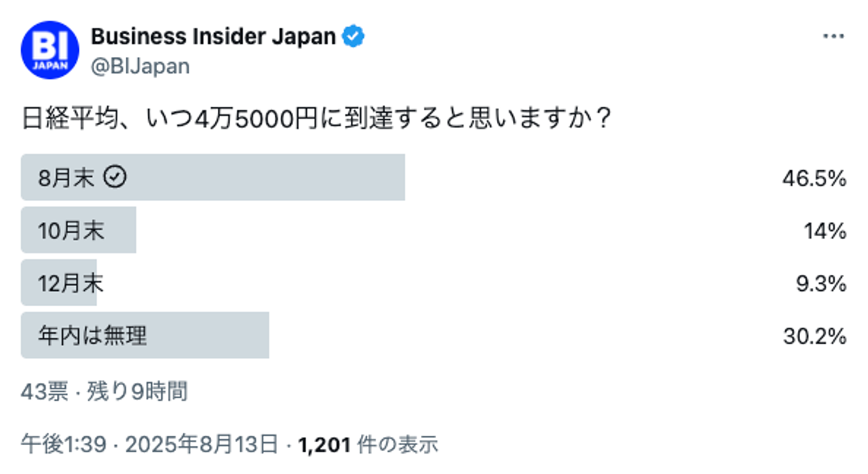View the 1,201 件の表示 view count
Screen dimensions: 868x474
coord(367,444)
